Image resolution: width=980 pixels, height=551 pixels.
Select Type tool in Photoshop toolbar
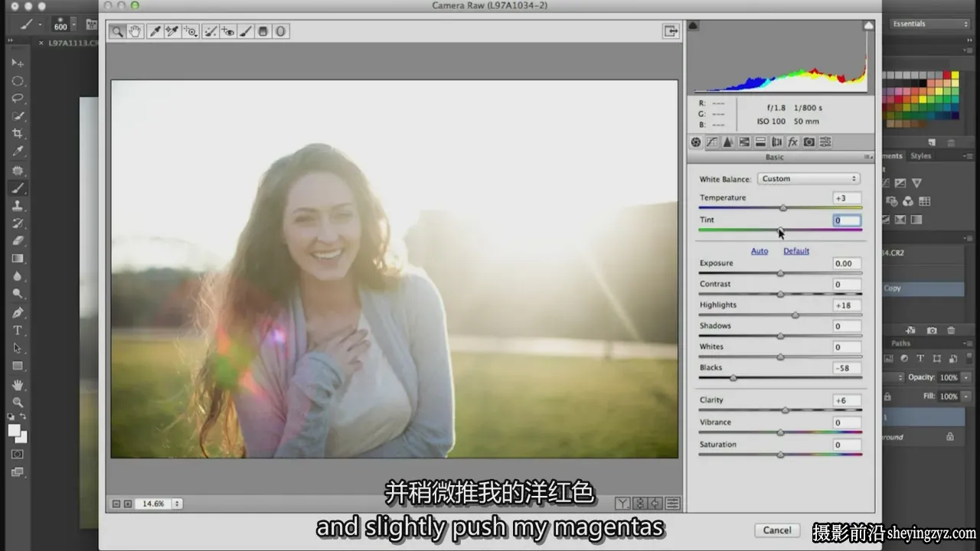17,331
